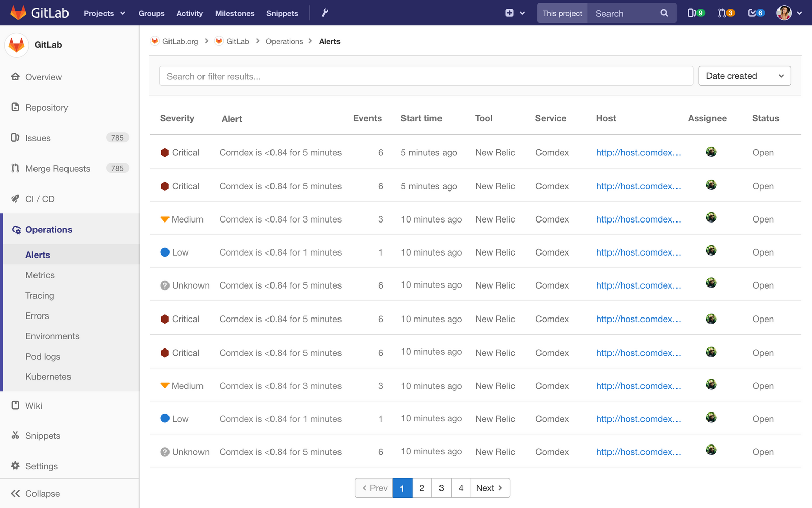Image resolution: width=812 pixels, height=508 pixels.
Task: Click the CI / CD rocket icon
Action: 15,199
